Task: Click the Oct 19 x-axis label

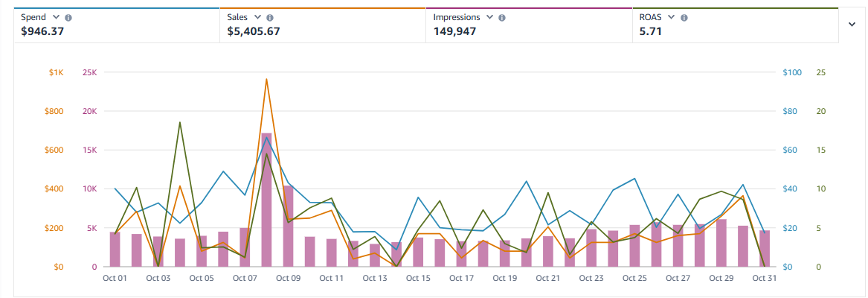Action: (505, 277)
